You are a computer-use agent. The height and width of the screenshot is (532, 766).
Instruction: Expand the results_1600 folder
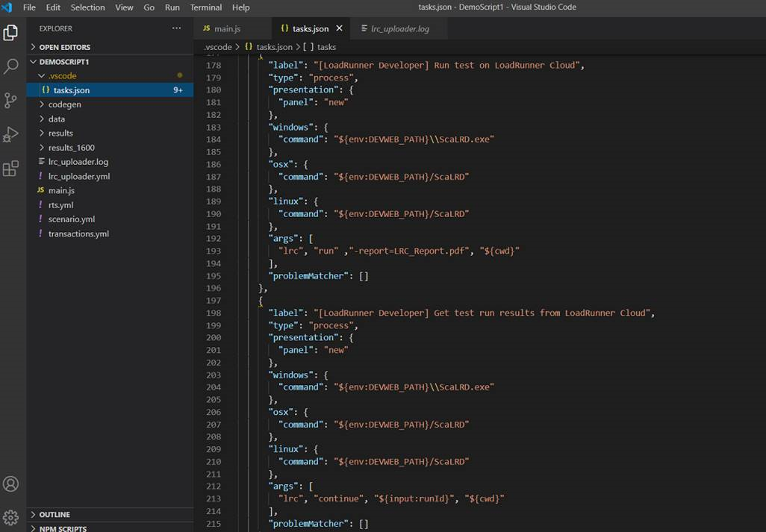[x=71, y=147]
